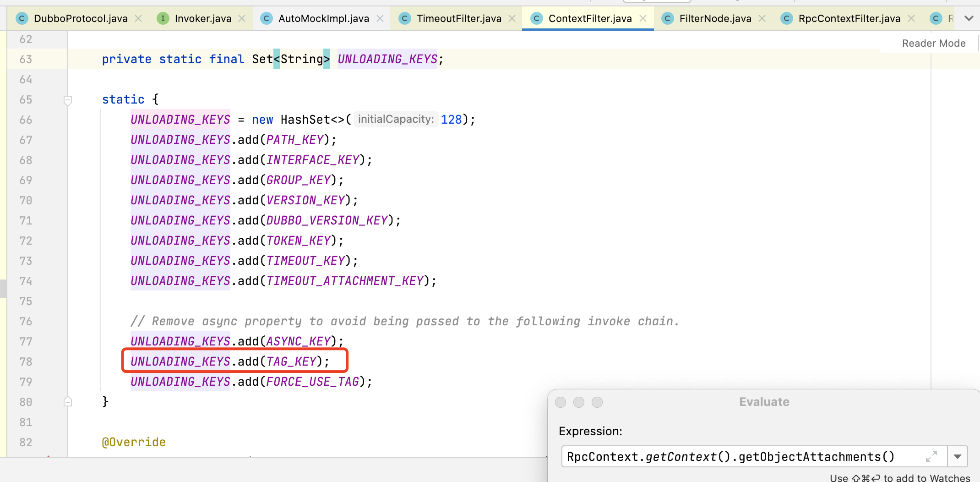
Task: Click the class icon on FilterNode.java tab
Action: 667,18
